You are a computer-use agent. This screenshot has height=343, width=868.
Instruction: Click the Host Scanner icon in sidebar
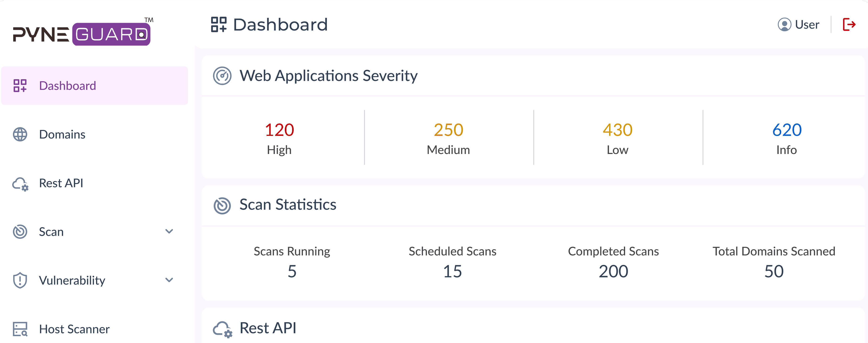(20, 329)
